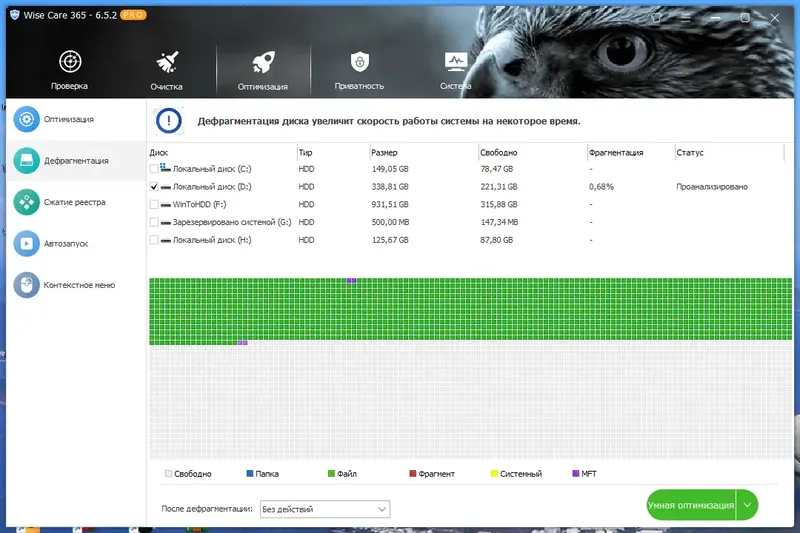Open the Проверка tab target icon
The image size is (800, 533).
point(70,62)
